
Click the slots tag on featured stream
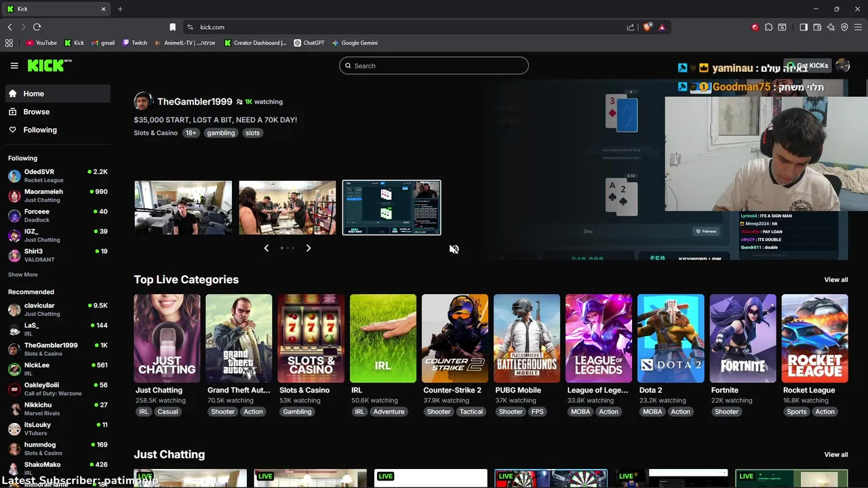pos(252,133)
